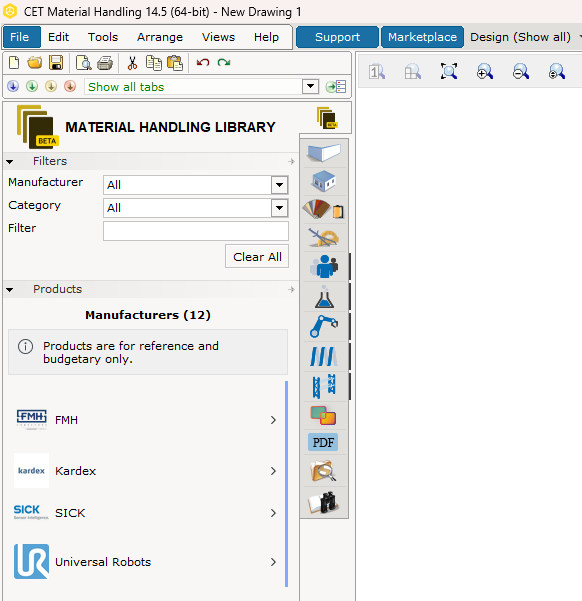Image resolution: width=582 pixels, height=601 pixels.
Task: Click the Support button
Action: point(337,37)
